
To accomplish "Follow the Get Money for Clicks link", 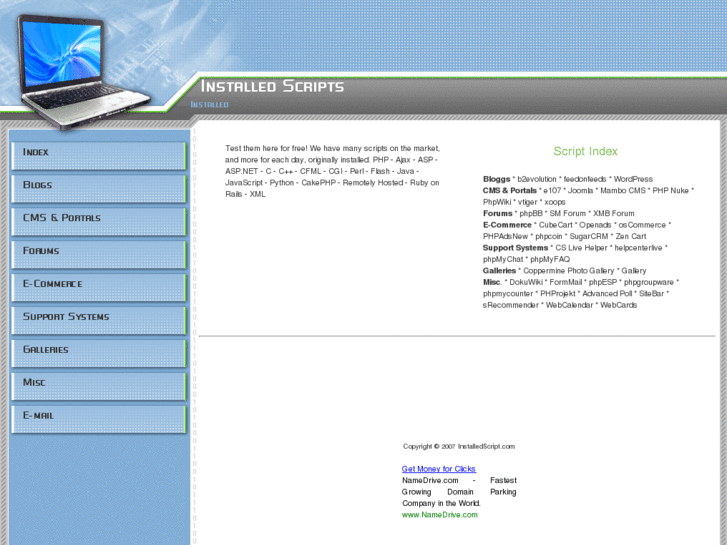I will tap(439, 469).
